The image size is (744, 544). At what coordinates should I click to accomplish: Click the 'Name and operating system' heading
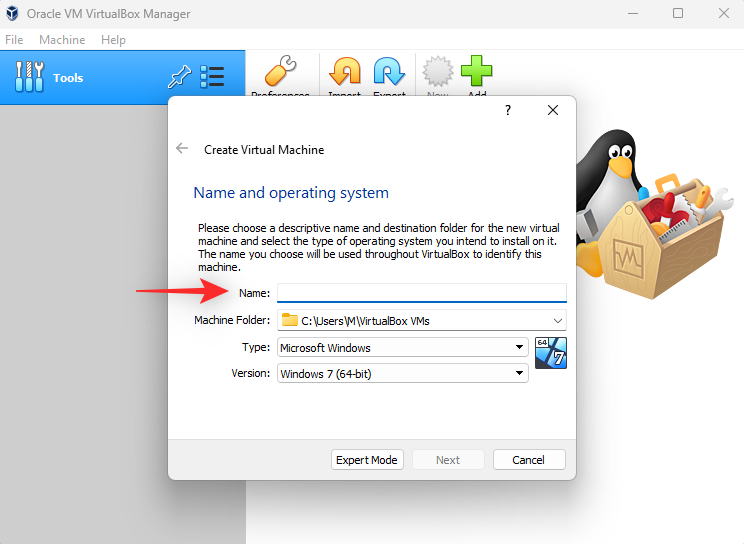(291, 193)
